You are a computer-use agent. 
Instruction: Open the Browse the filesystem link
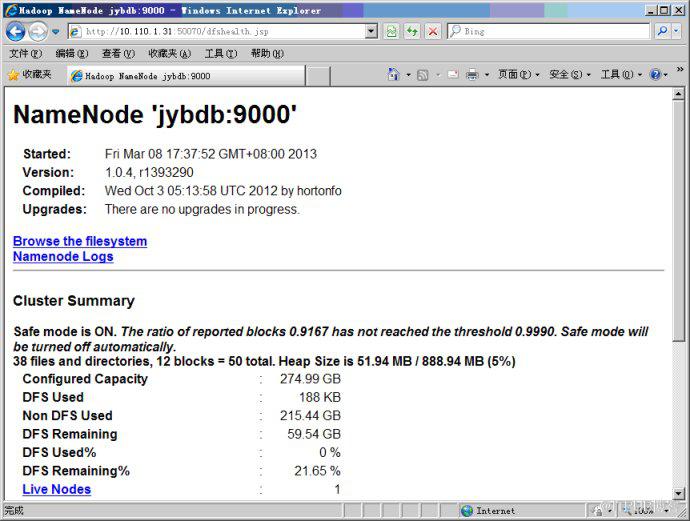[x=80, y=241]
